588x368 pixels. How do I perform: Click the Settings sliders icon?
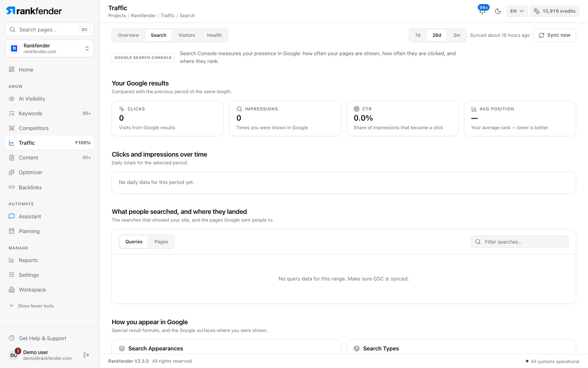pos(12,275)
